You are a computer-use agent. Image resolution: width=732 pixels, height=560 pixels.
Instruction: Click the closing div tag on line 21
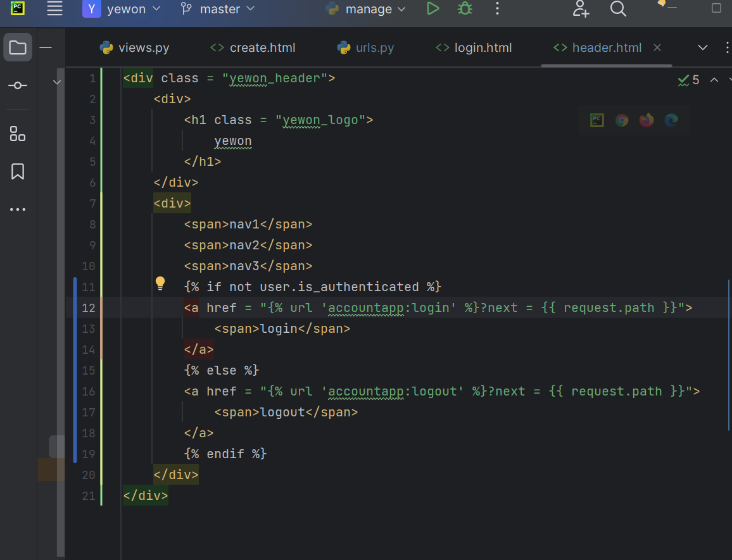pyautogui.click(x=146, y=495)
